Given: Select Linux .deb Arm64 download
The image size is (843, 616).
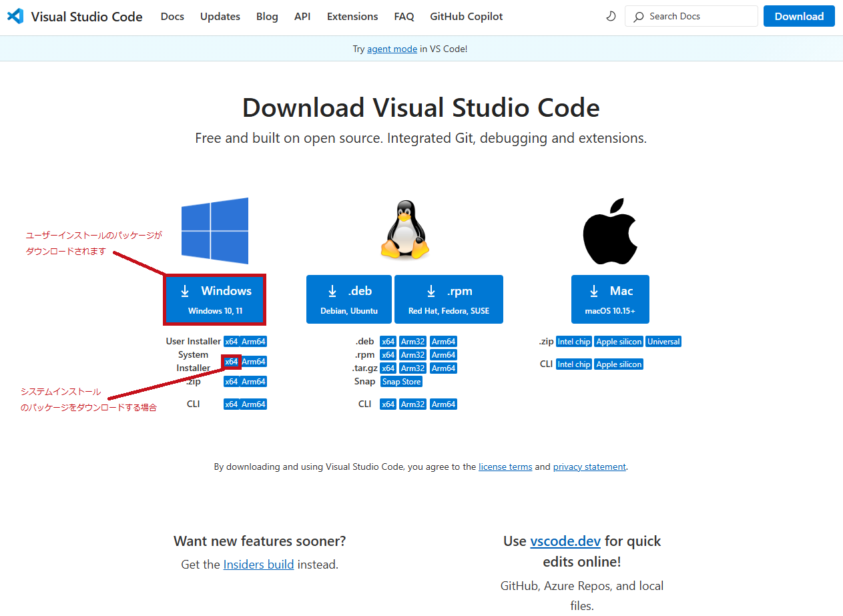Looking at the screenshot, I should tap(443, 342).
